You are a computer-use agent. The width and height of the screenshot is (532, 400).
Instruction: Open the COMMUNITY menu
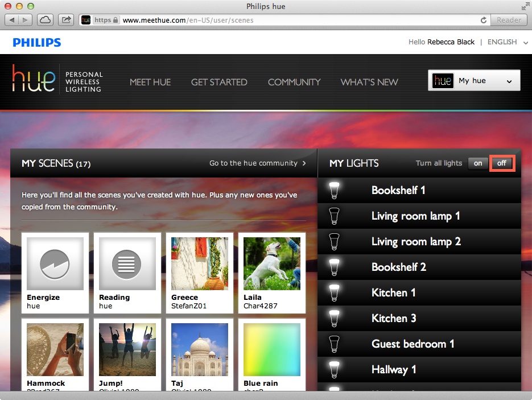[294, 82]
